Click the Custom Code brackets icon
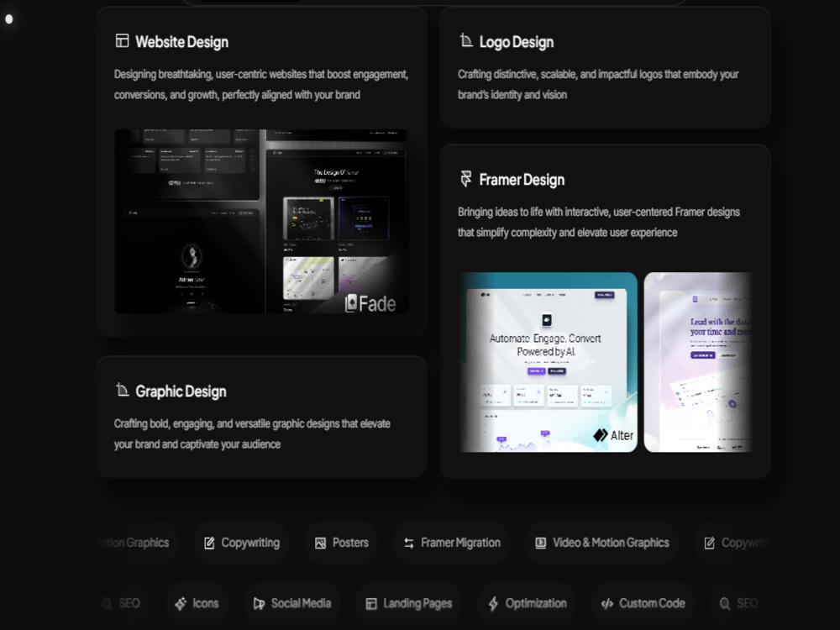This screenshot has width=840, height=630. click(x=607, y=604)
